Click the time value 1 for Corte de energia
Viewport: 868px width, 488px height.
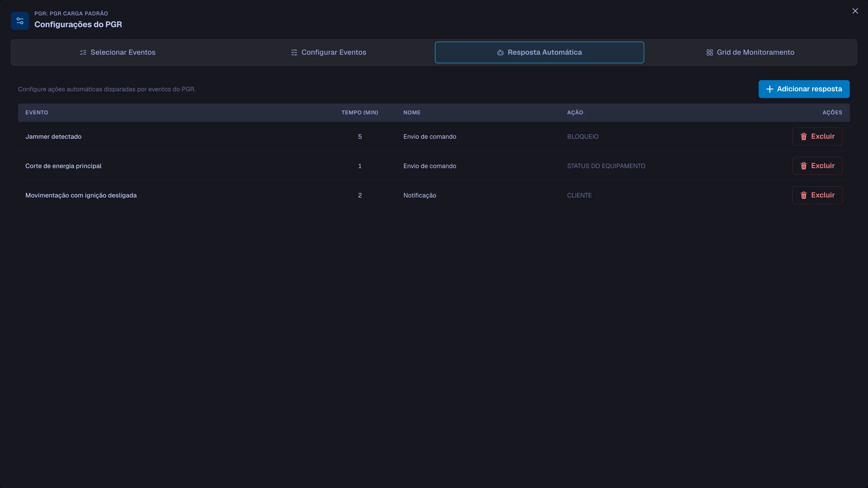click(x=360, y=166)
